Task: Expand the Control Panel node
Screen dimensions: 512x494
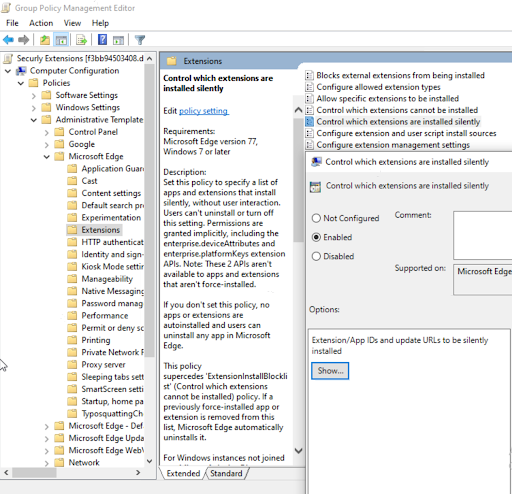Action: tap(47, 132)
